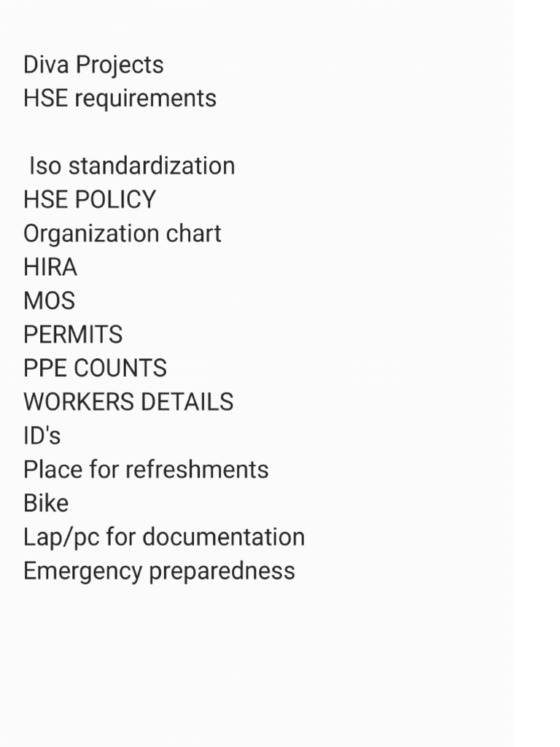Click the 'PERMITS' line
Viewport: 560px width, 747px height.
coord(73,335)
